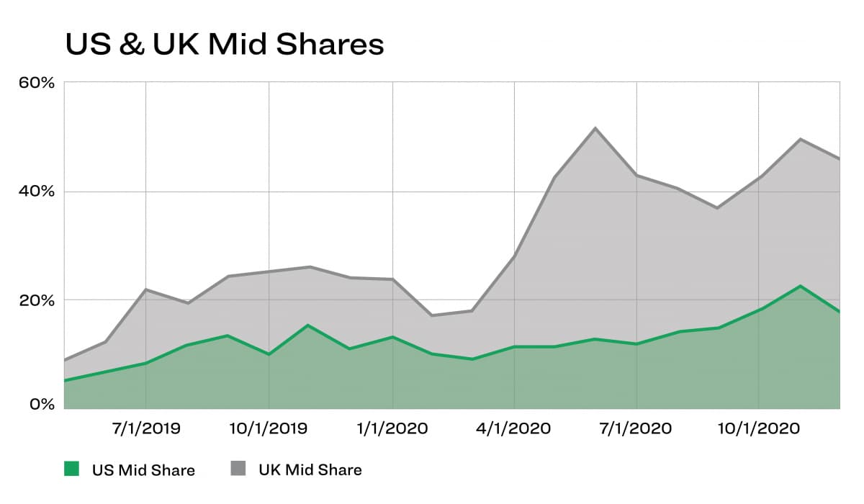Screen dimensions: 864x504
Task: Select the 10/1/2019 x-axis date label
Action: (x=269, y=429)
